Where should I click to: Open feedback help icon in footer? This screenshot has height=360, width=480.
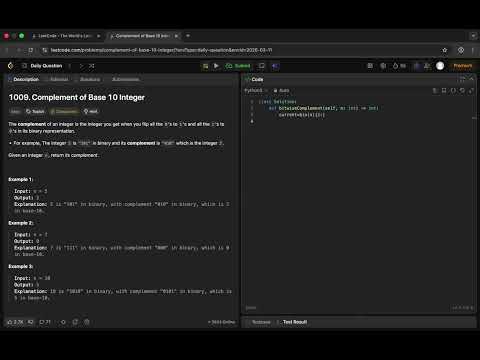(x=87, y=322)
